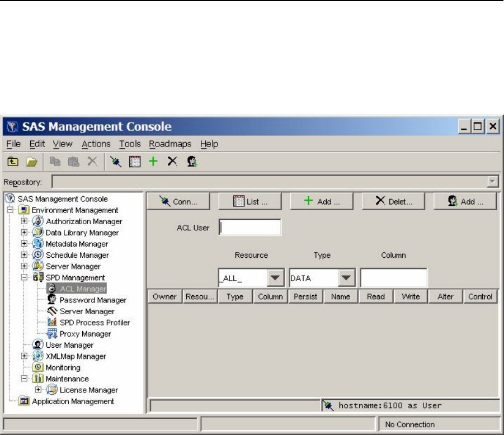This screenshot has width=504, height=435.
Task: Open the Resource _ALL_ dropdown
Action: 275,277
